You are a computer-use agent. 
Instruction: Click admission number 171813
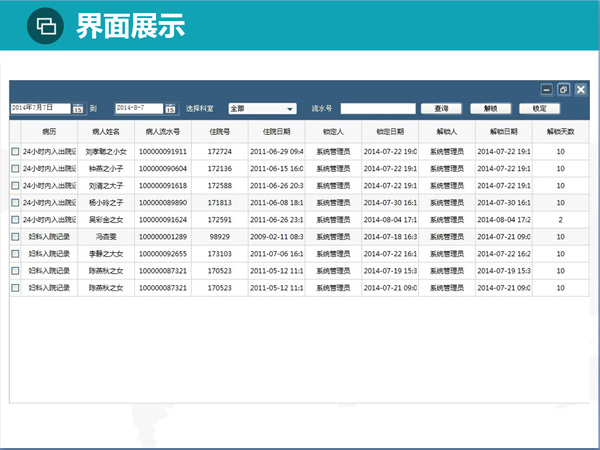coord(220,202)
